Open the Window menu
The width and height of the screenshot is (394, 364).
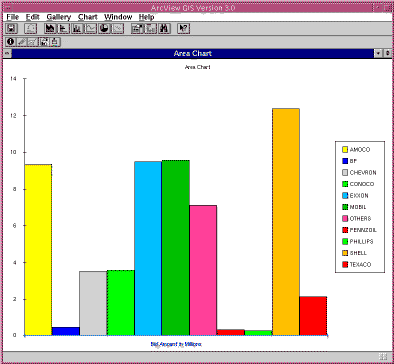(118, 17)
